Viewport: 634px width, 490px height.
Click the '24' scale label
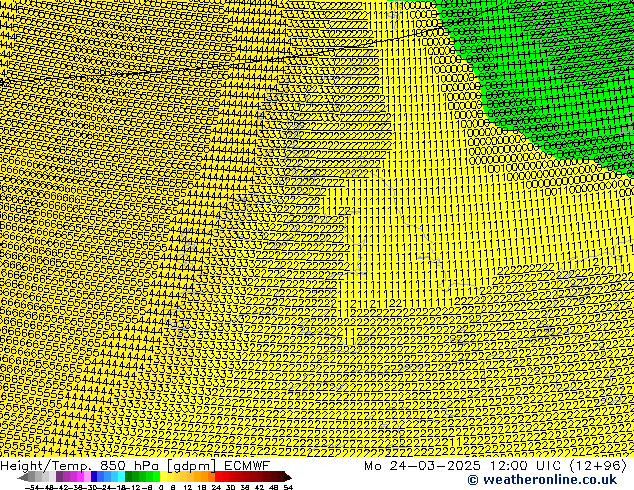pyautogui.click(x=216, y=487)
